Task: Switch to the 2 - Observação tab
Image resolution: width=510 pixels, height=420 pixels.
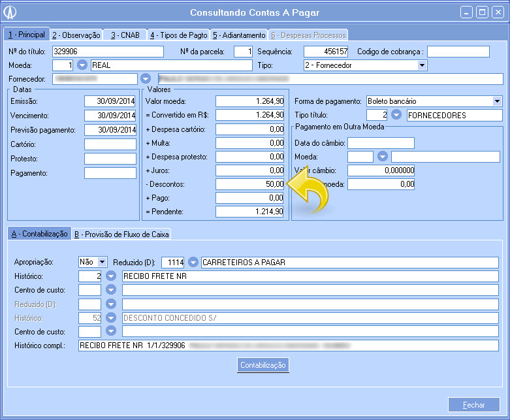Action: point(76,35)
